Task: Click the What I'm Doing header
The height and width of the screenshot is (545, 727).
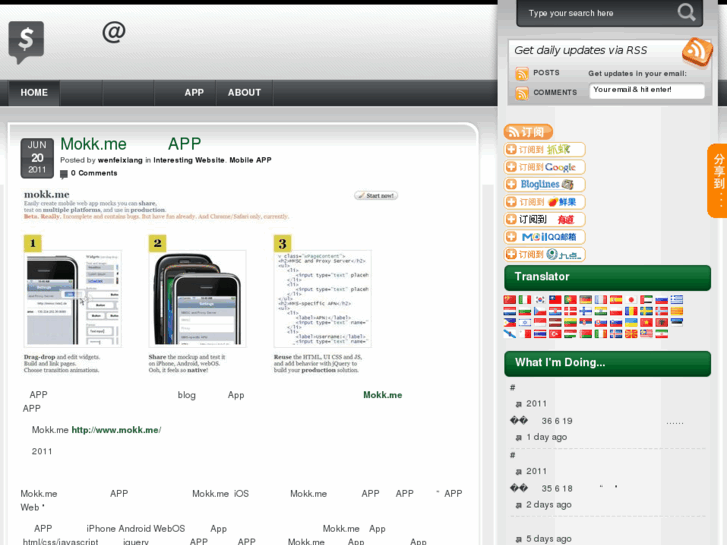Action: 607,363
